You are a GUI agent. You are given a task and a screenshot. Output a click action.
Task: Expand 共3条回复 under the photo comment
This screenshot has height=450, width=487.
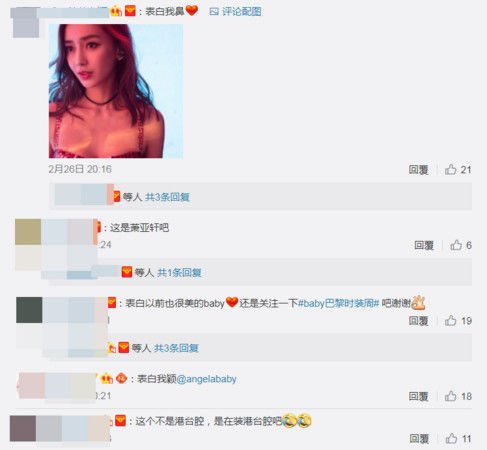[x=167, y=197]
